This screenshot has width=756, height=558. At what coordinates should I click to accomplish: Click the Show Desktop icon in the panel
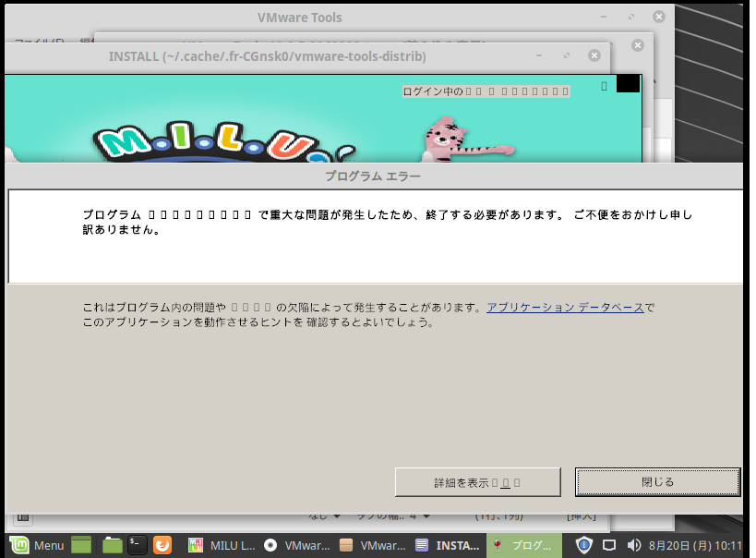coord(81,545)
